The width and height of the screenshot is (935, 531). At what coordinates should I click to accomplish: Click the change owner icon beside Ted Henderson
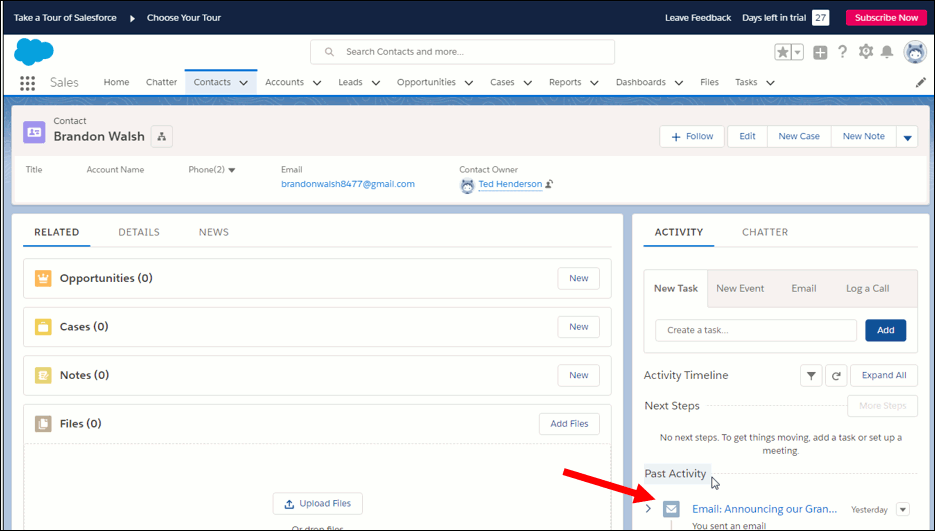pos(549,184)
